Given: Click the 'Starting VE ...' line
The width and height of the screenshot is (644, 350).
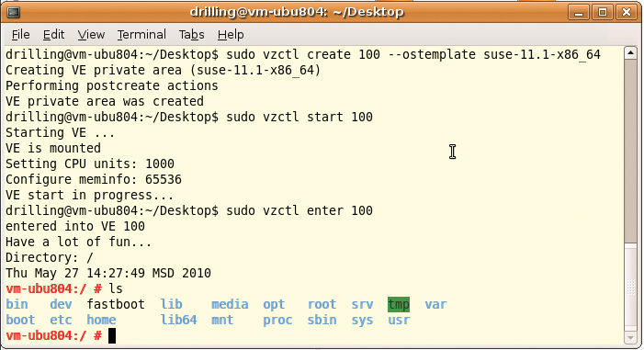Looking at the screenshot, I should (x=60, y=132).
